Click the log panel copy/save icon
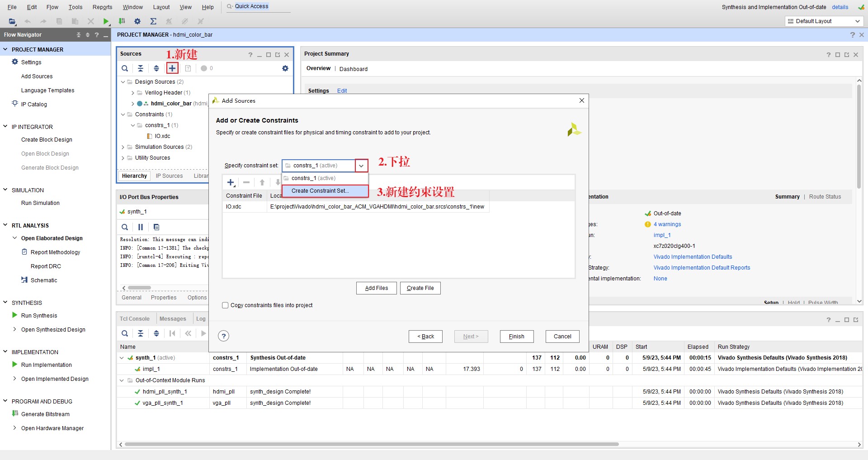The width and height of the screenshot is (868, 460). click(x=156, y=227)
